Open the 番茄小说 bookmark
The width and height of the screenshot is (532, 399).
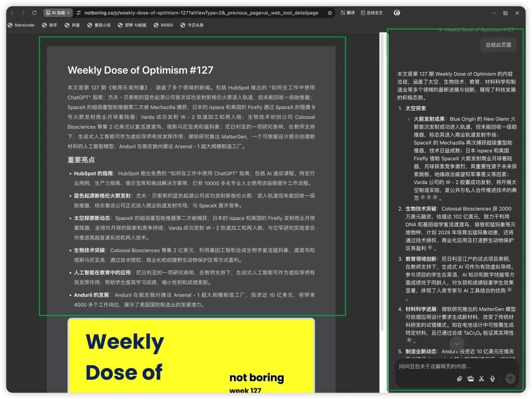pos(99,25)
